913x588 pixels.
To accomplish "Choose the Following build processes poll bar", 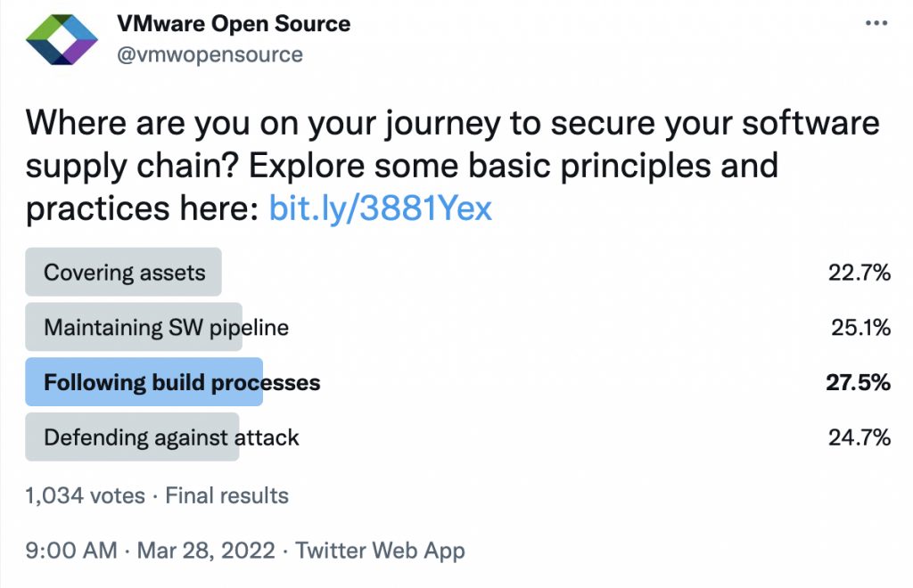I will (x=182, y=383).
